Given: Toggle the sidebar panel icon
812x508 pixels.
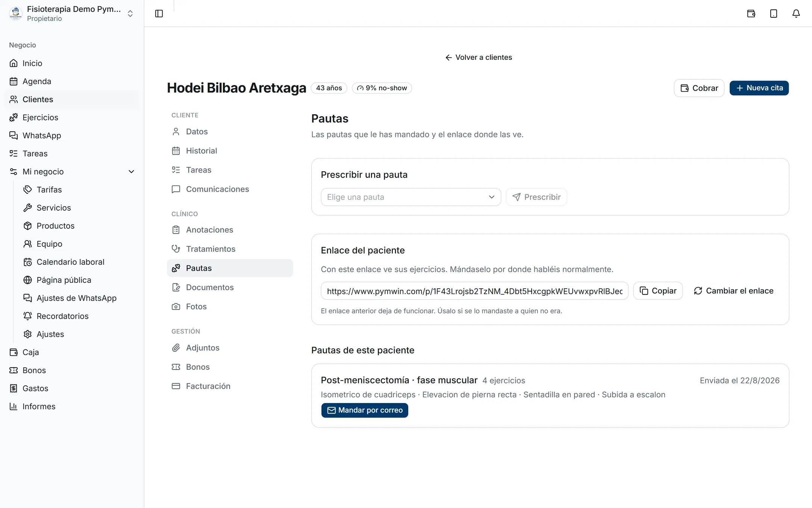Looking at the screenshot, I should click(x=159, y=14).
